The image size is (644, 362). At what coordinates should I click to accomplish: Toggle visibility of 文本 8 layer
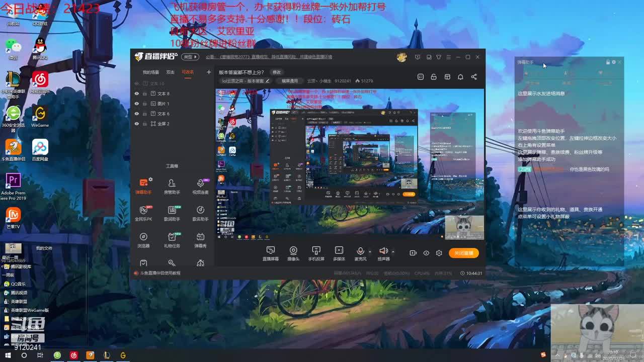click(x=136, y=94)
